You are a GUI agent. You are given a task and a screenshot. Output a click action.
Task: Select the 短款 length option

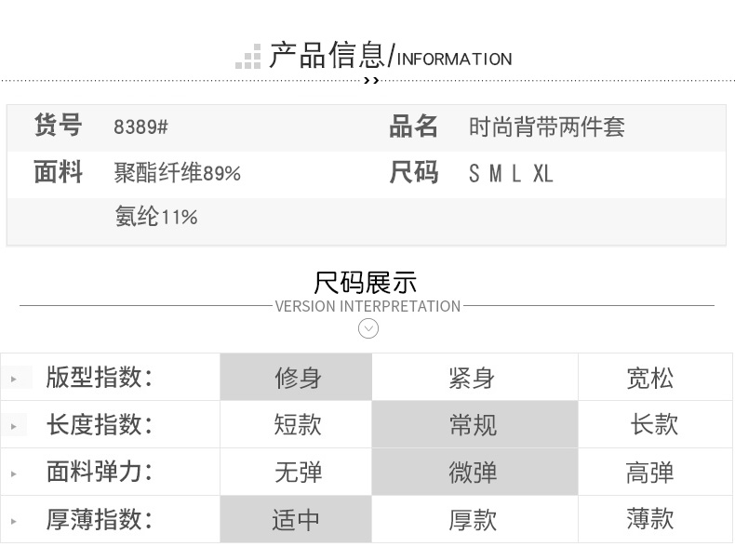point(297,425)
